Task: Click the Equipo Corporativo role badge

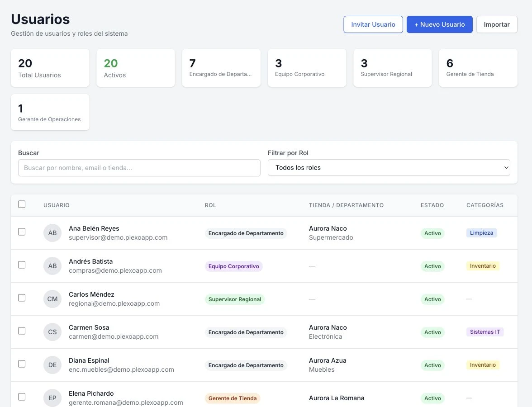Action: 234,266
